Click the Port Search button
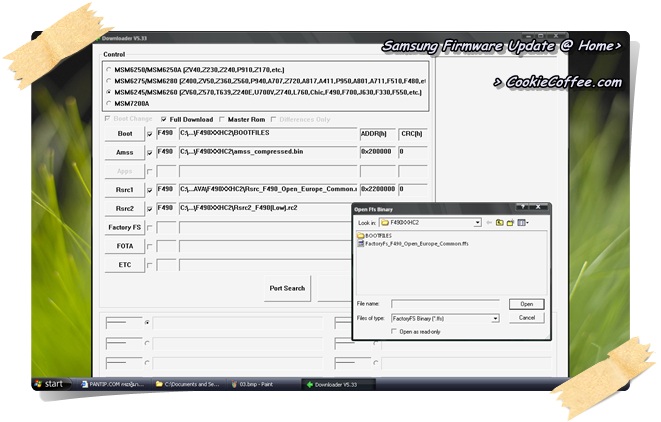Screen dimensions: 661x422 click(287, 288)
